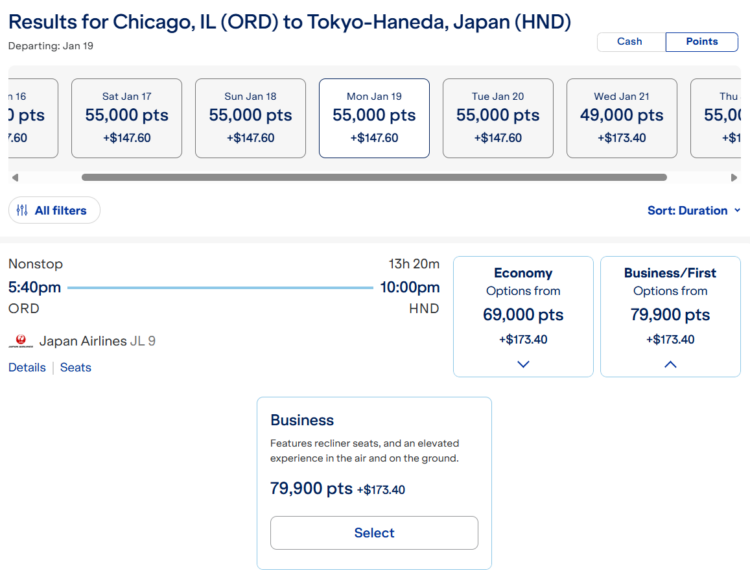The image size is (750, 575).
Task: Select the Sat Jan 17 date card
Action: (x=127, y=118)
